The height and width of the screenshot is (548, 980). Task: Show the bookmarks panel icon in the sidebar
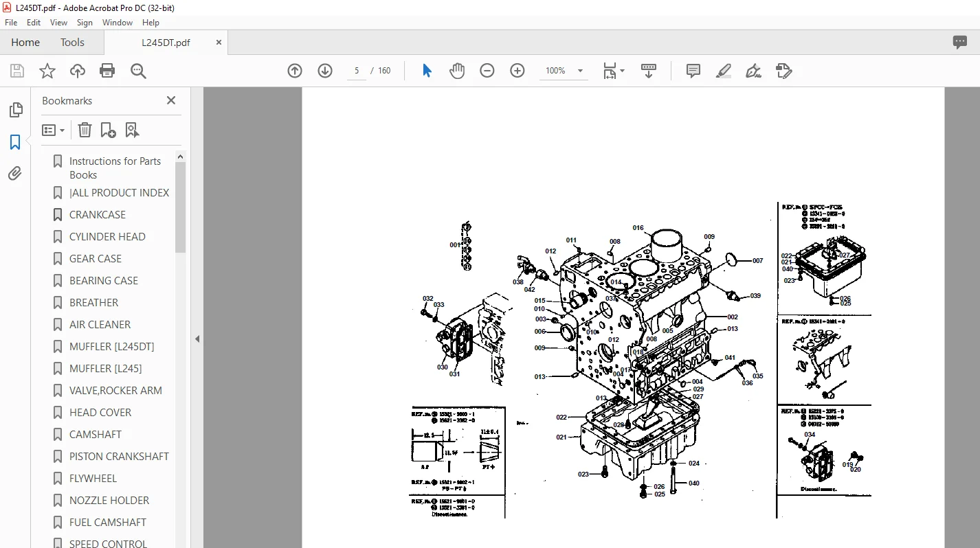click(x=15, y=142)
